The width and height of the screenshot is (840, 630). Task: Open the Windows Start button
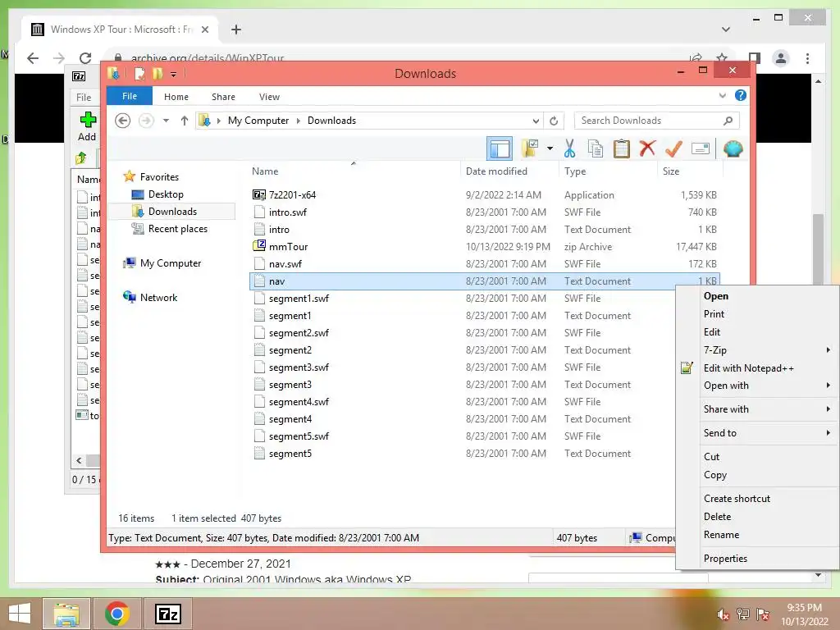tap(20, 614)
